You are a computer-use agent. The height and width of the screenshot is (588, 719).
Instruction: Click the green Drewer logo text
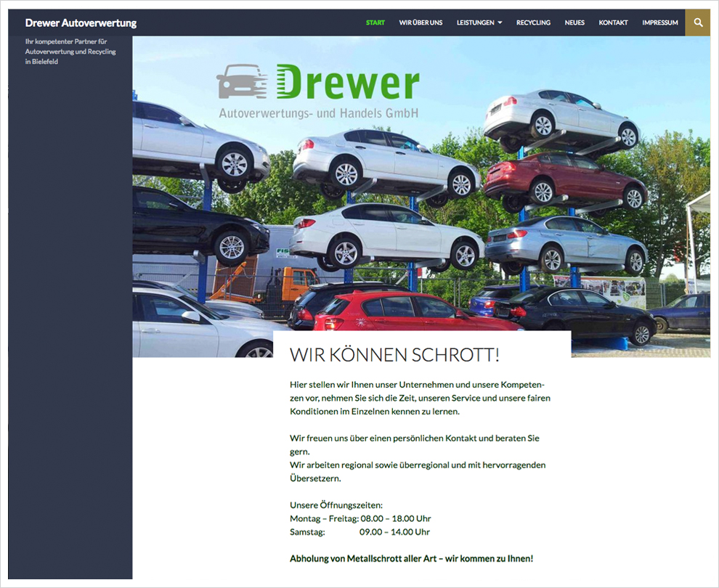[347, 83]
